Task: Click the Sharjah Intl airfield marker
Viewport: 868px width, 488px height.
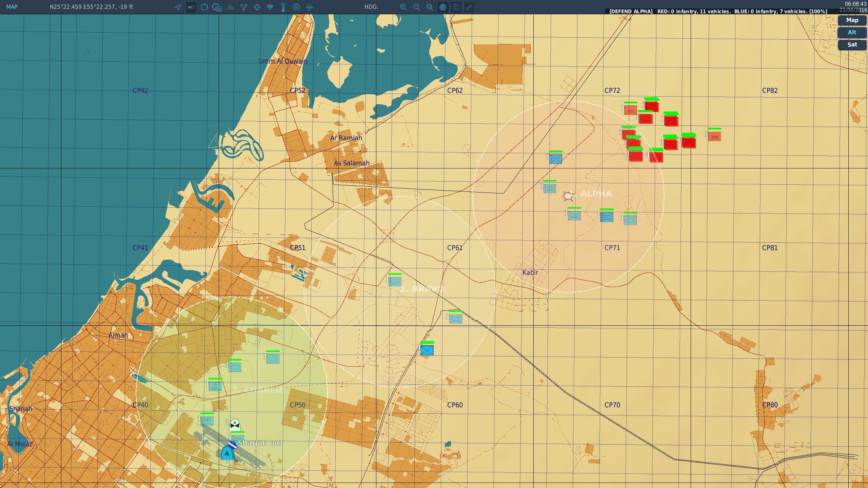Action: (232, 444)
